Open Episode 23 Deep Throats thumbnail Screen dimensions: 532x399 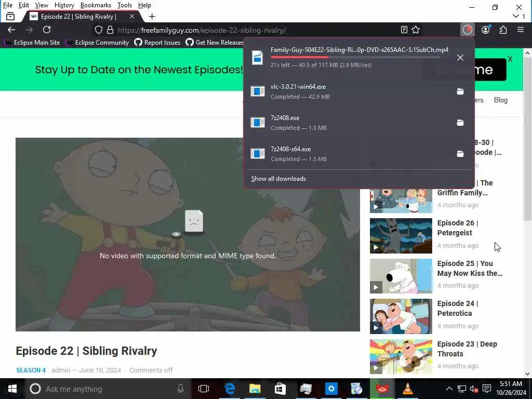(401, 356)
